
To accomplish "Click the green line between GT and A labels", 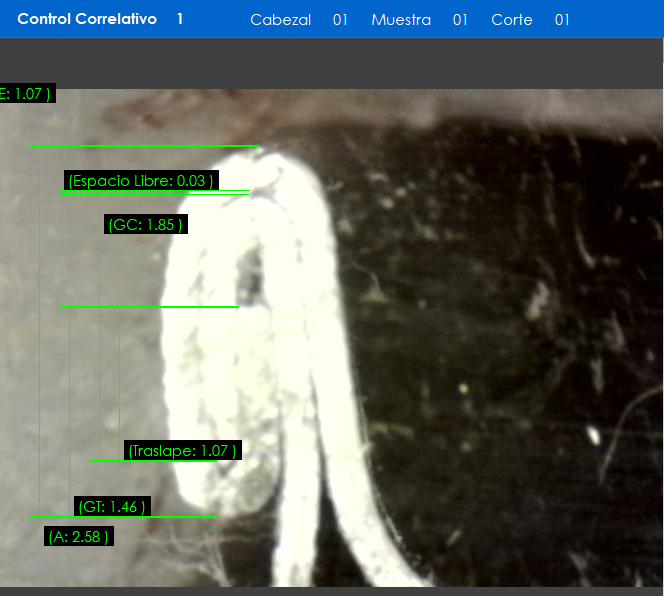I will coord(122,517).
